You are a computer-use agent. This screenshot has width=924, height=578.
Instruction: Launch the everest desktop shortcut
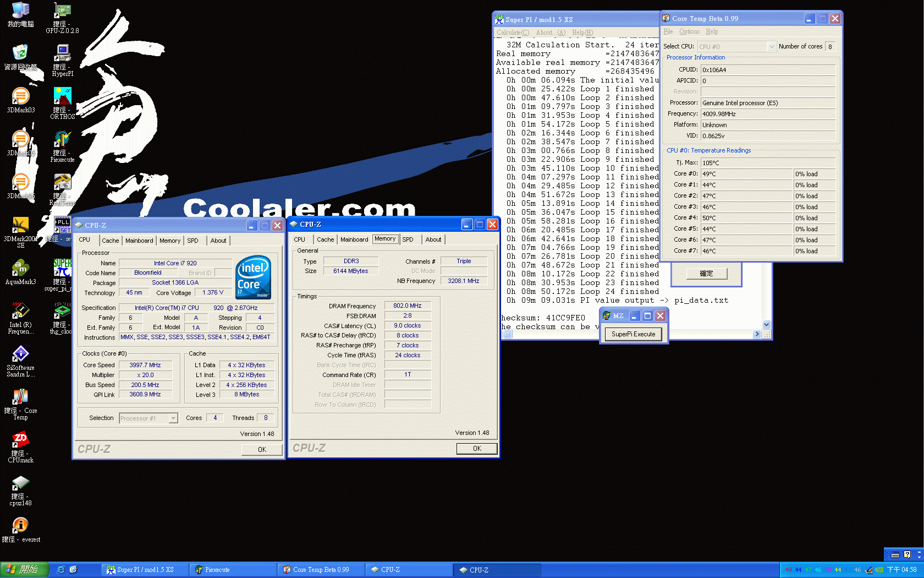click(x=20, y=530)
